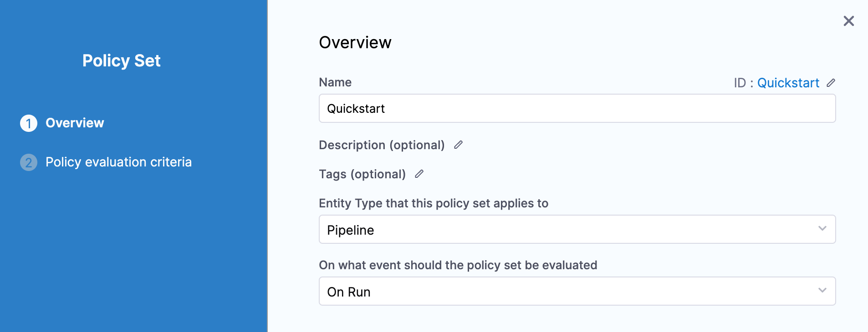Click the pencil icon beside Description
This screenshot has width=868, height=332.
point(458,145)
